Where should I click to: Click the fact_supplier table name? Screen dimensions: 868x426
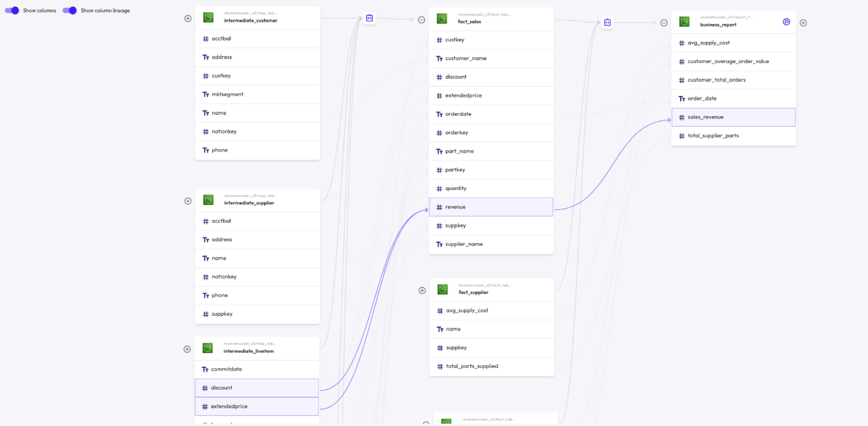tap(472, 292)
